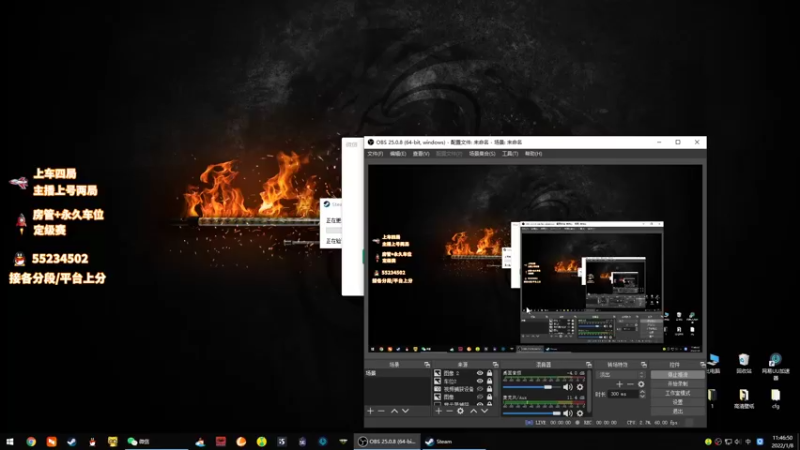
Task: Click the remove scene minus icon
Action: click(x=381, y=411)
